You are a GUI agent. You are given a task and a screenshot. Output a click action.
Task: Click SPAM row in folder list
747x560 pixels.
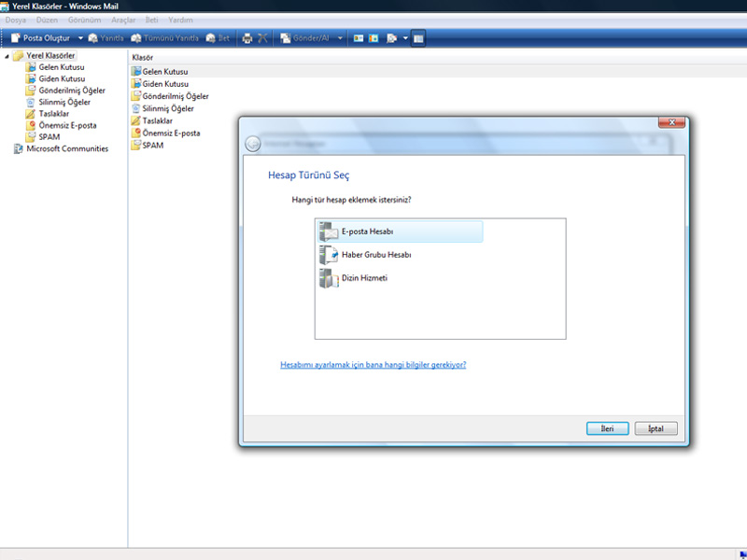coord(153,146)
